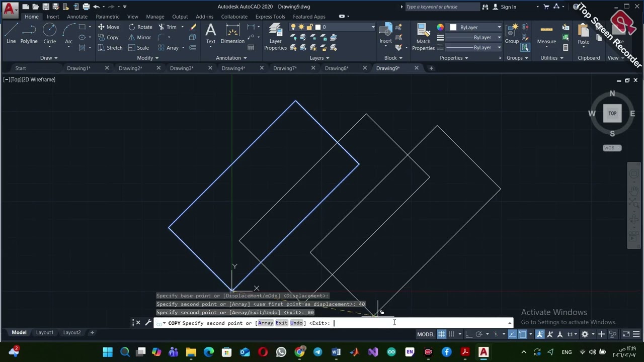
Task: Select the Array tool
Action: (x=169, y=48)
